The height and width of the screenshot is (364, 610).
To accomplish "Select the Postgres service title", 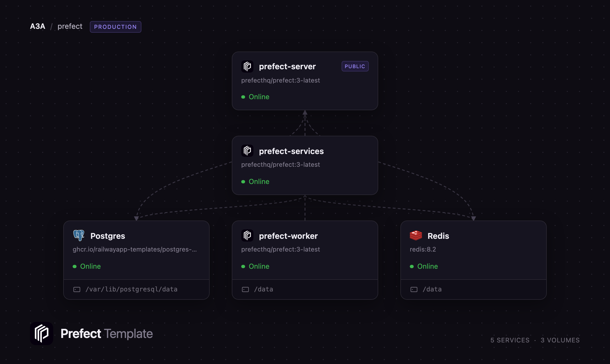I will [x=108, y=236].
